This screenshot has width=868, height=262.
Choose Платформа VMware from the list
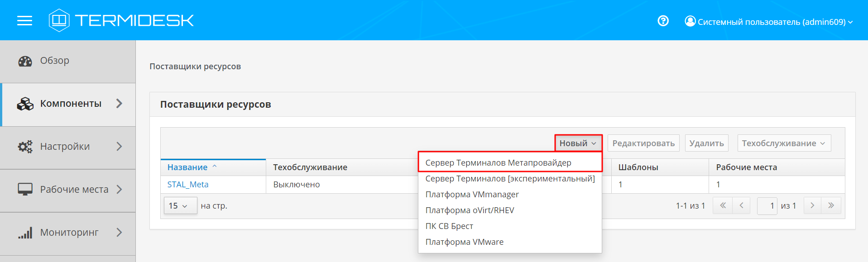464,242
